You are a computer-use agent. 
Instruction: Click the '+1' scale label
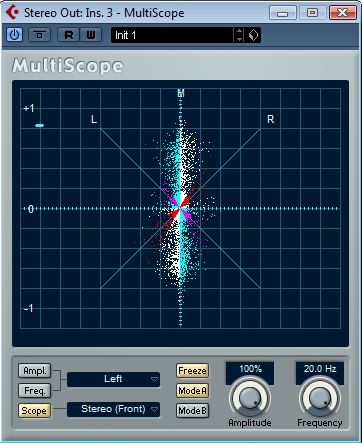(29, 108)
